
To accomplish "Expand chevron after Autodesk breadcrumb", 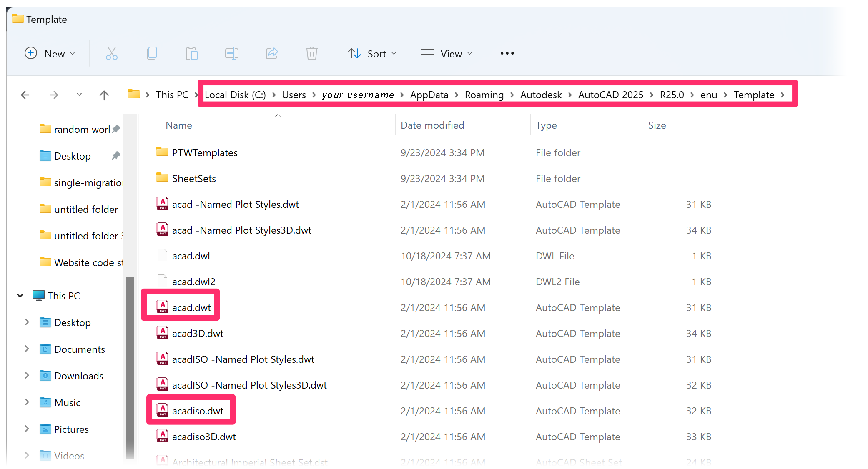I will coord(570,95).
